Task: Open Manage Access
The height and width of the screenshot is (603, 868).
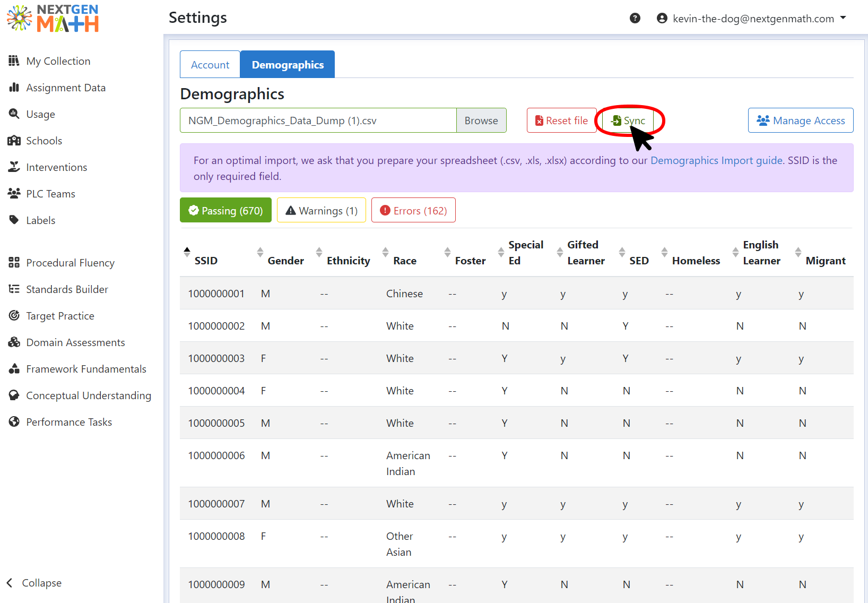Action: click(801, 120)
